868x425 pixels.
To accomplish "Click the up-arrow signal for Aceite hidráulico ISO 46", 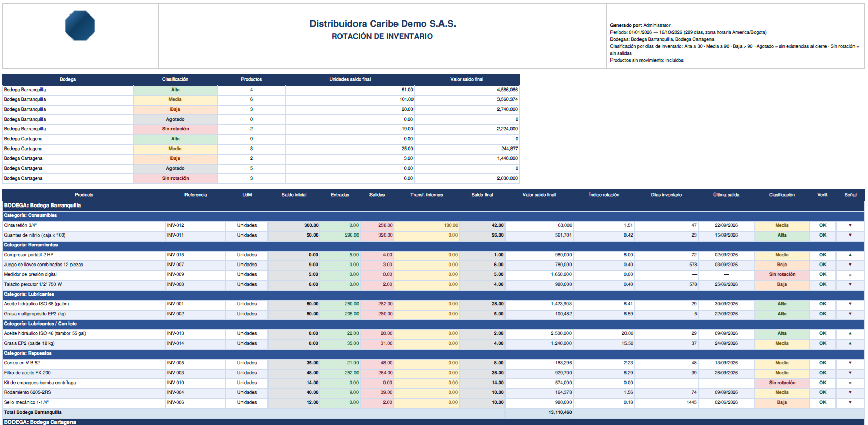I will (850, 333).
